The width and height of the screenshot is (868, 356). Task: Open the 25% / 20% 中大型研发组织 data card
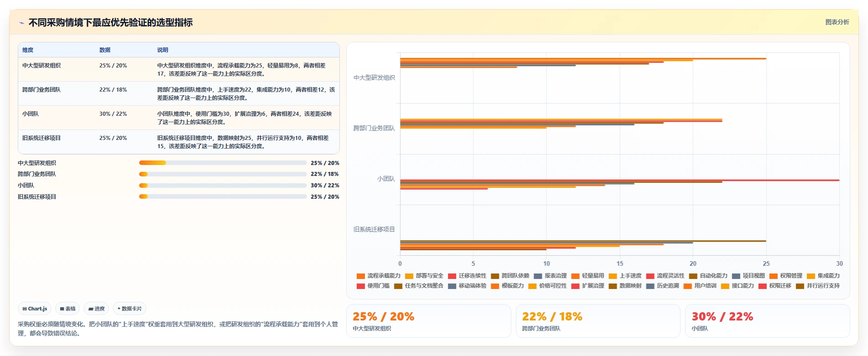point(428,321)
